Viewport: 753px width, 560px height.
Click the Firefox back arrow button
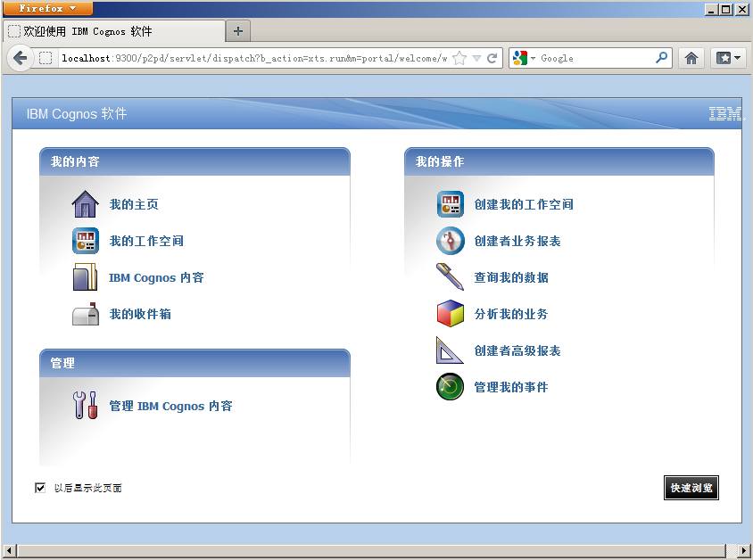20,58
